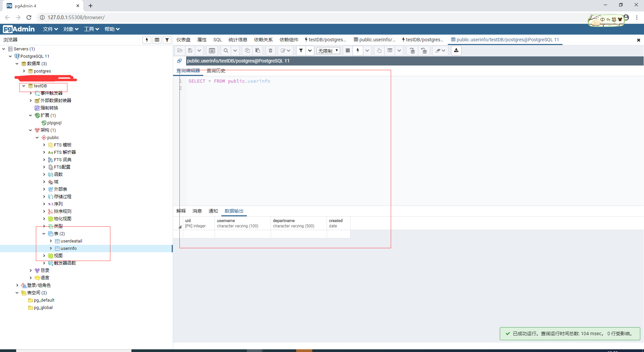
Task: Open a query file in the Query Editor
Action: pyautogui.click(x=180, y=50)
